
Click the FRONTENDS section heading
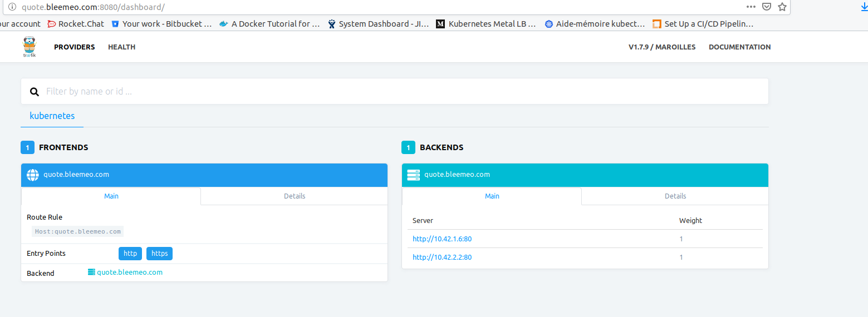click(x=63, y=148)
